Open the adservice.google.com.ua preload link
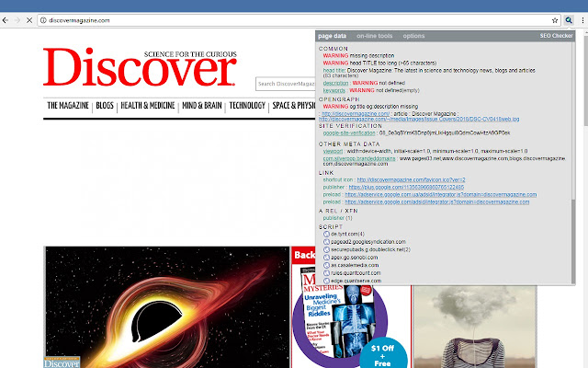 pyautogui.click(x=441, y=194)
